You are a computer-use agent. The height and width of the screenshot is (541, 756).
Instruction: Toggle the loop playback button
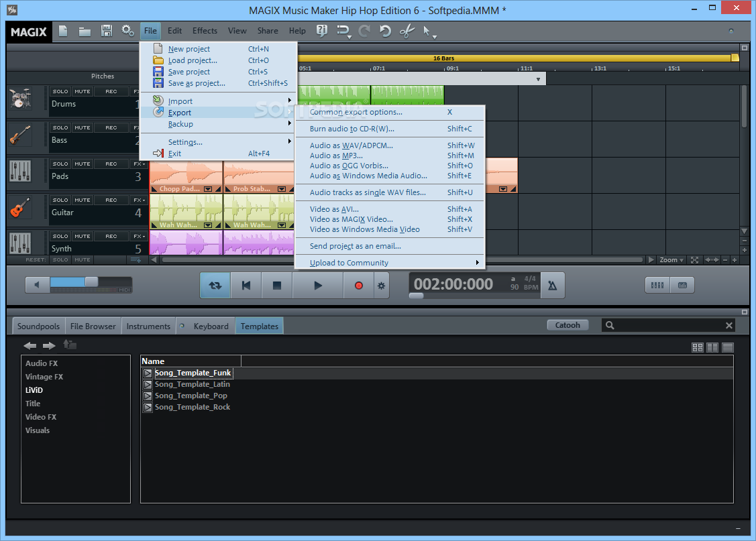(215, 285)
